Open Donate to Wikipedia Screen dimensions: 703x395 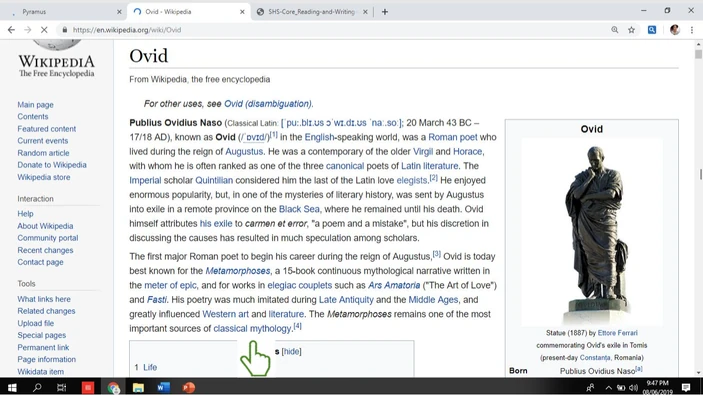(52, 165)
